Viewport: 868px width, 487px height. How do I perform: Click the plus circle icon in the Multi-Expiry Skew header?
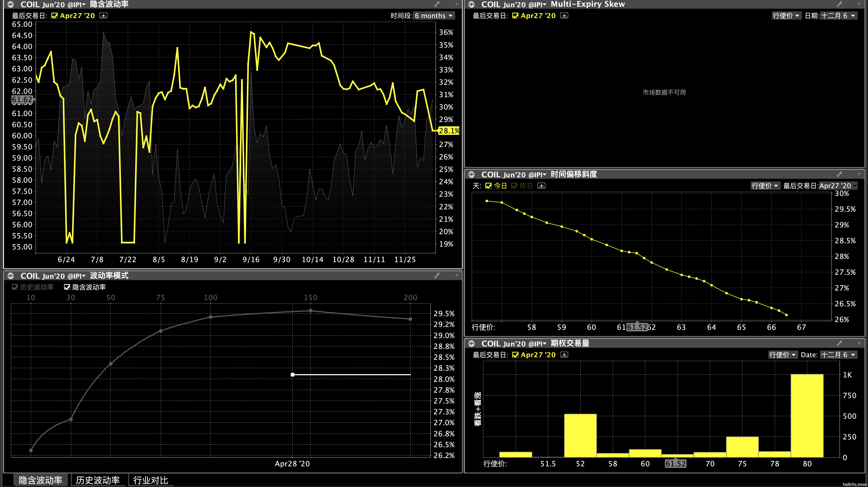point(471,4)
